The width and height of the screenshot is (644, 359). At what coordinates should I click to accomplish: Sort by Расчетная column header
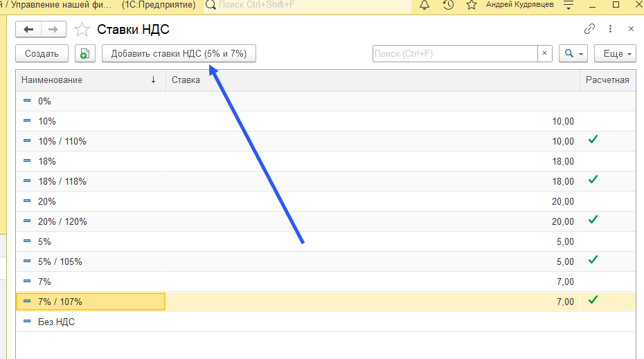pyautogui.click(x=607, y=80)
